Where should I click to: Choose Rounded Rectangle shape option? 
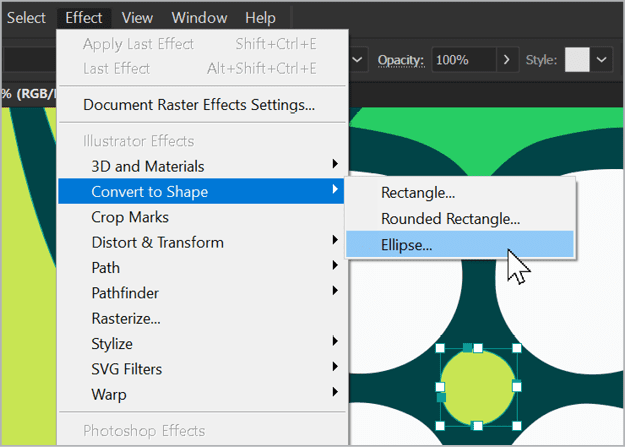click(460, 219)
